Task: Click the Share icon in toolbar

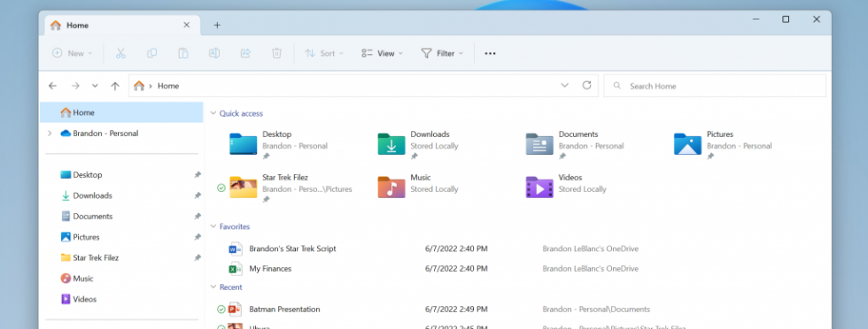Action: 245,54
